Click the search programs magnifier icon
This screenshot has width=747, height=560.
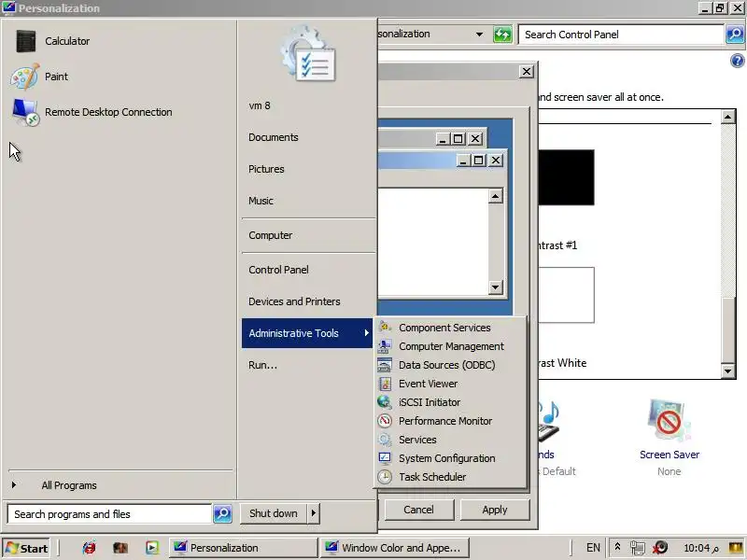point(222,513)
